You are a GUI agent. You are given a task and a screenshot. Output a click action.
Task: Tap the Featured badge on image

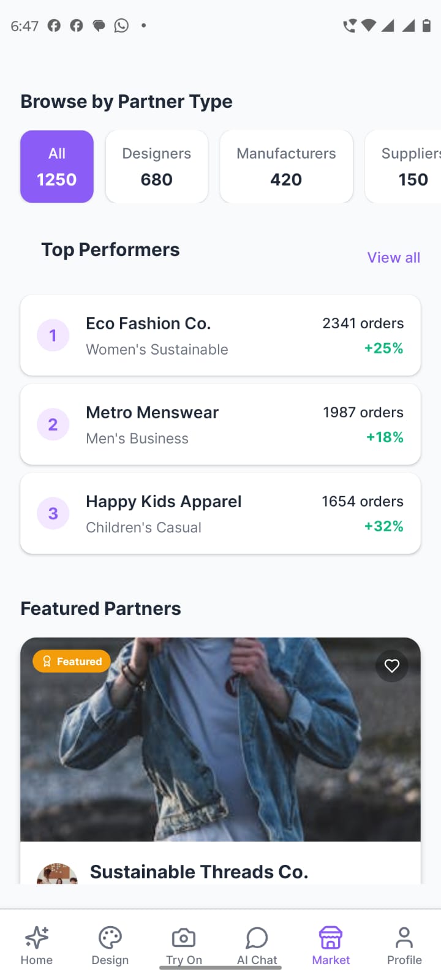click(72, 661)
